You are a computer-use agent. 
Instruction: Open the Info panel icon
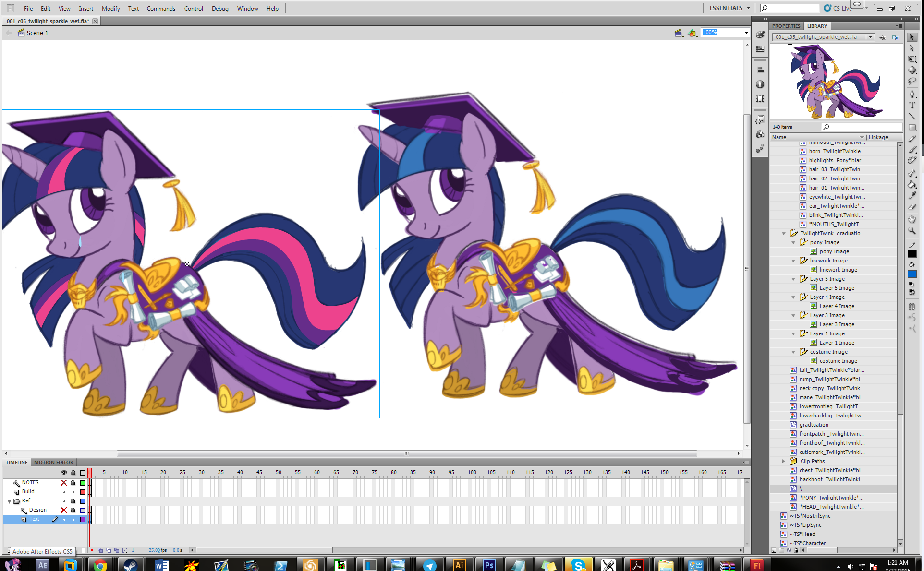click(760, 84)
